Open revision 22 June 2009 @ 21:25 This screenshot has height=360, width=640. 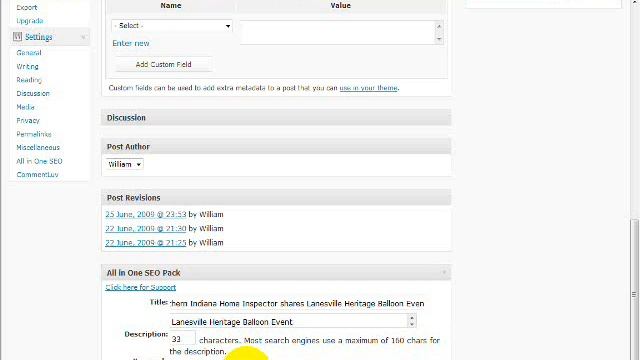(x=146, y=242)
